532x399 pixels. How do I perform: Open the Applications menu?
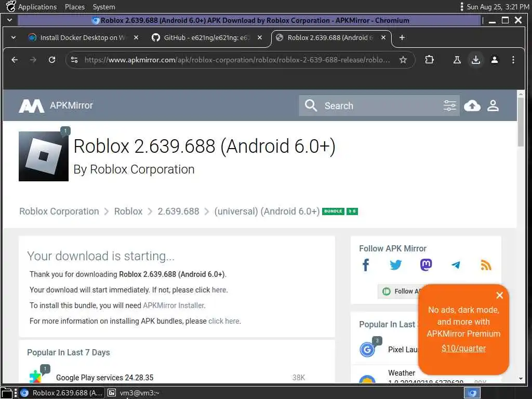37,7
